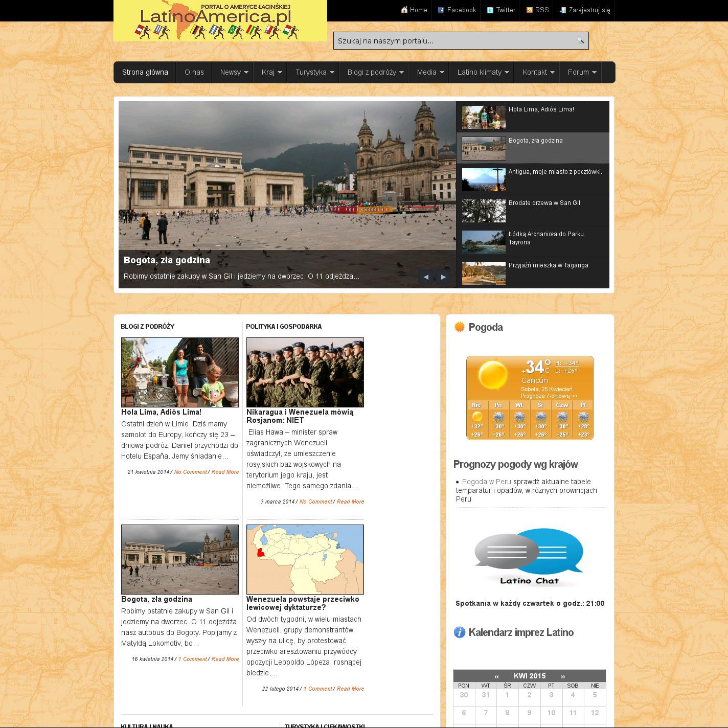Click the Home icon in top bar
This screenshot has width=728, height=728.
[x=404, y=10]
